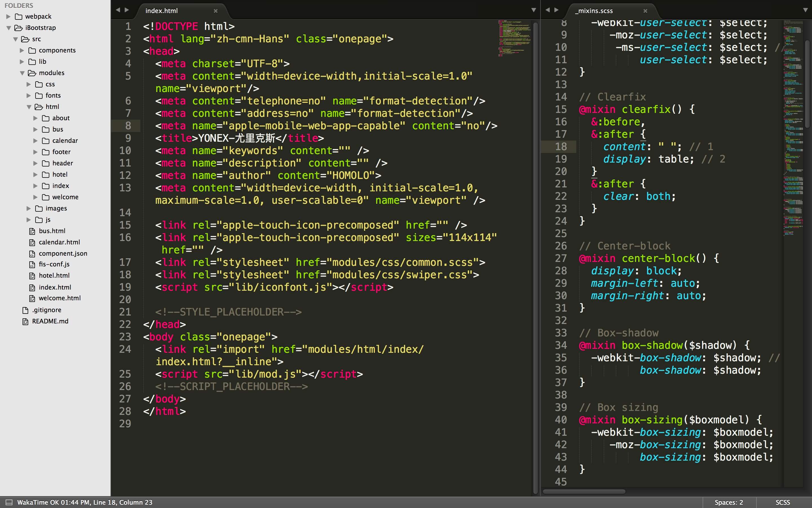Click the FOLDERS sidebar heading
Screen dimensions: 812x508
click(19, 5)
